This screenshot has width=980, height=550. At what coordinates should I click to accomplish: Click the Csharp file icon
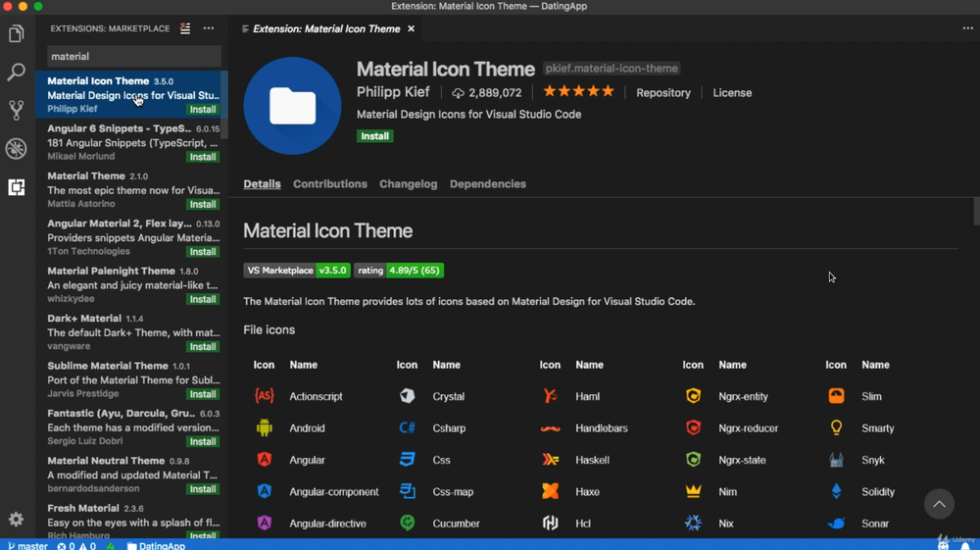point(407,427)
